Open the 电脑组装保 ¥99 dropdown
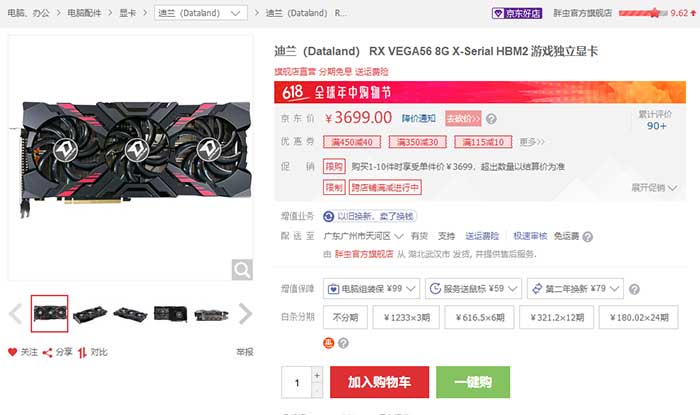The width and height of the screenshot is (700, 415). pos(371,289)
